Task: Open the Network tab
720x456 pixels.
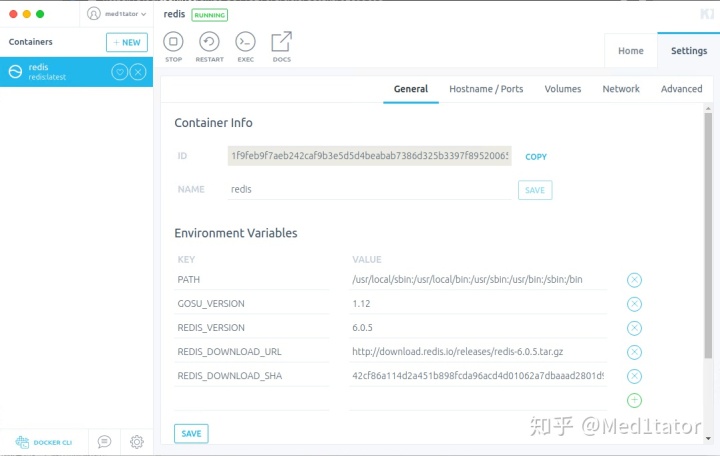Action: tap(621, 89)
